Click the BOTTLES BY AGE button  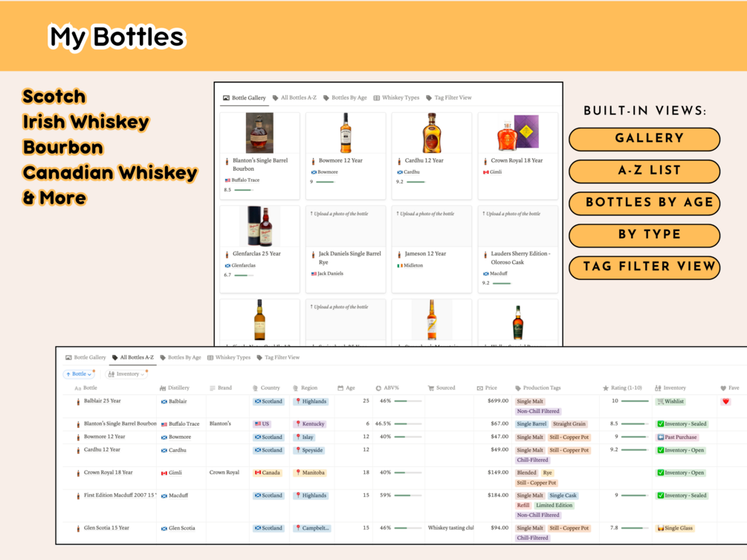(x=644, y=202)
